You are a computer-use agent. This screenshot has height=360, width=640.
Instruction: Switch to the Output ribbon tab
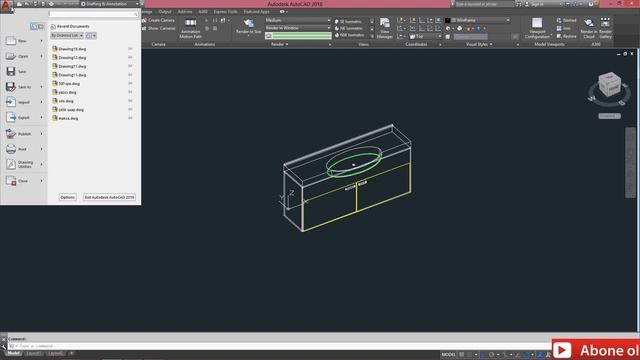click(x=165, y=12)
